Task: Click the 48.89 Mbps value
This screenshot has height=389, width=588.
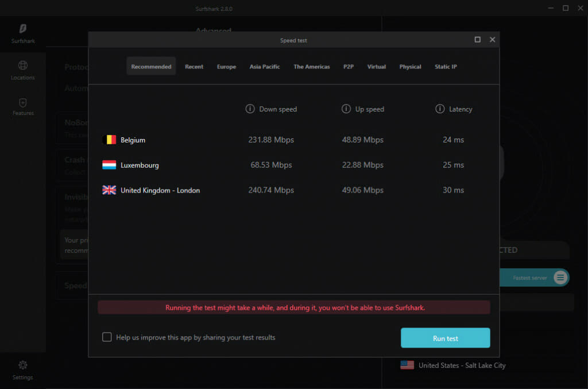Action: coord(363,140)
